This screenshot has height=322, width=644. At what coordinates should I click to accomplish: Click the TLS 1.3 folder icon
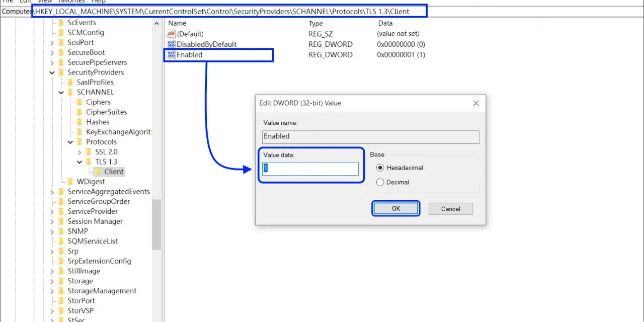pos(89,162)
